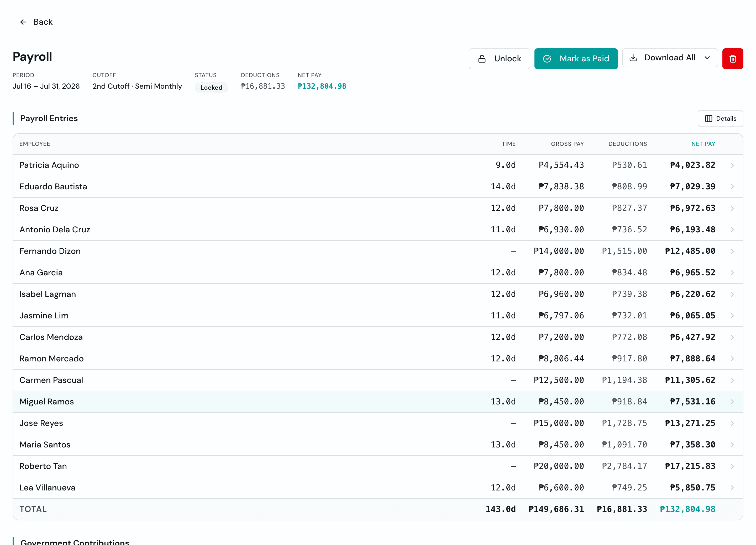Click the period Jul 16 – Jul 31, 2026

tap(46, 86)
